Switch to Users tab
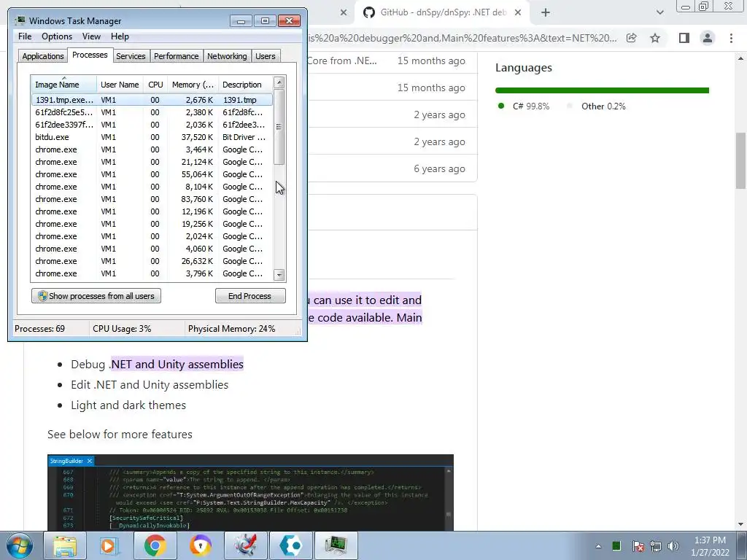Screen dimensions: 747x560 [x=266, y=56]
